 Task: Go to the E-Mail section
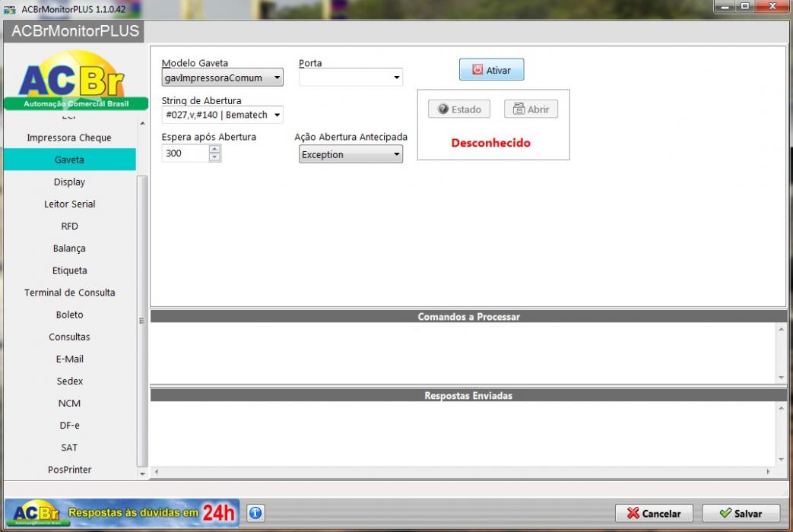pyautogui.click(x=69, y=359)
